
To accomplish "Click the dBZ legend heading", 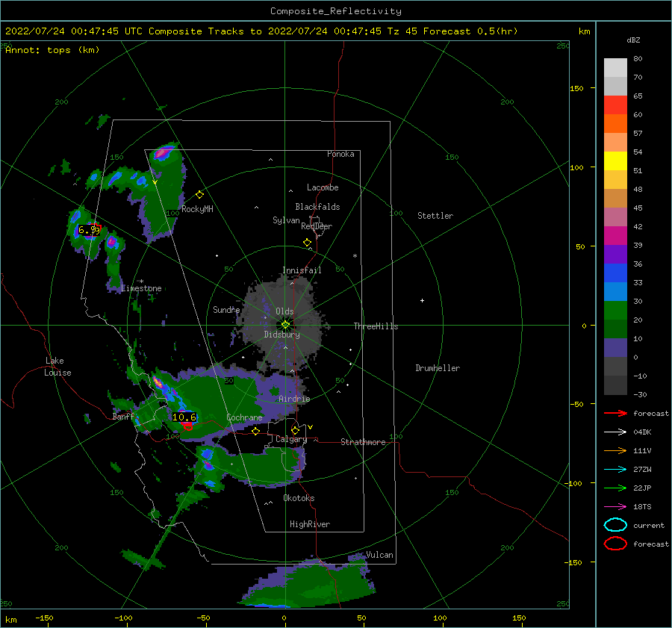I will tap(633, 40).
